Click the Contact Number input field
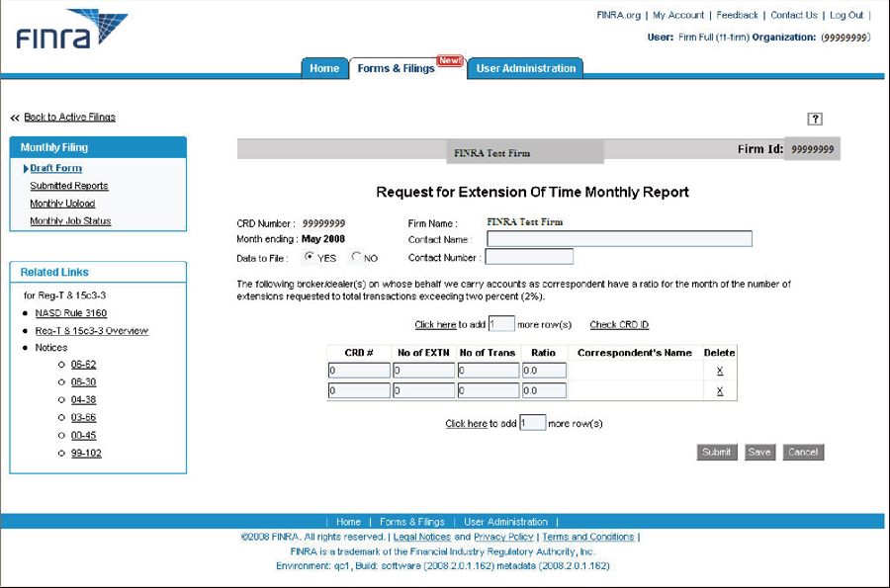890x588 pixels. (528, 257)
